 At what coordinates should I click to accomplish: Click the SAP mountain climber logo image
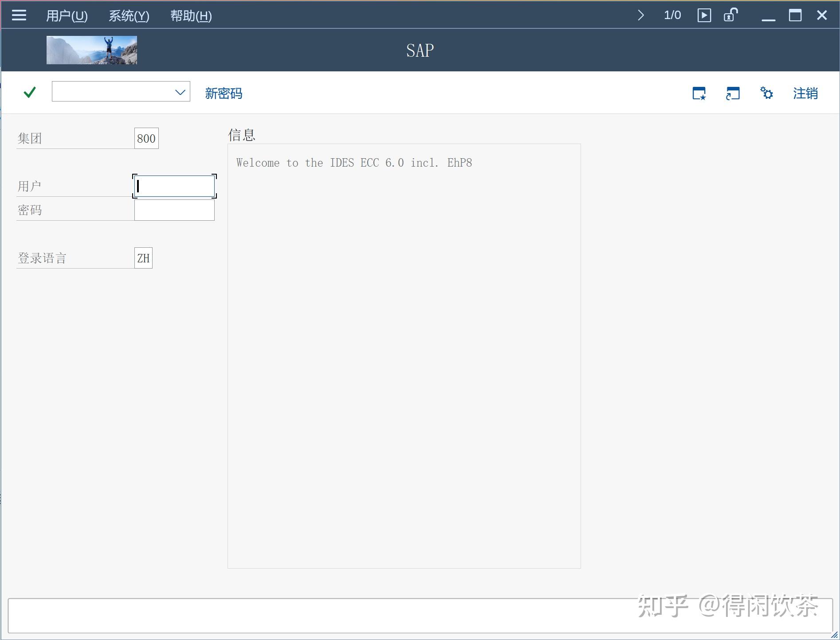(91, 50)
